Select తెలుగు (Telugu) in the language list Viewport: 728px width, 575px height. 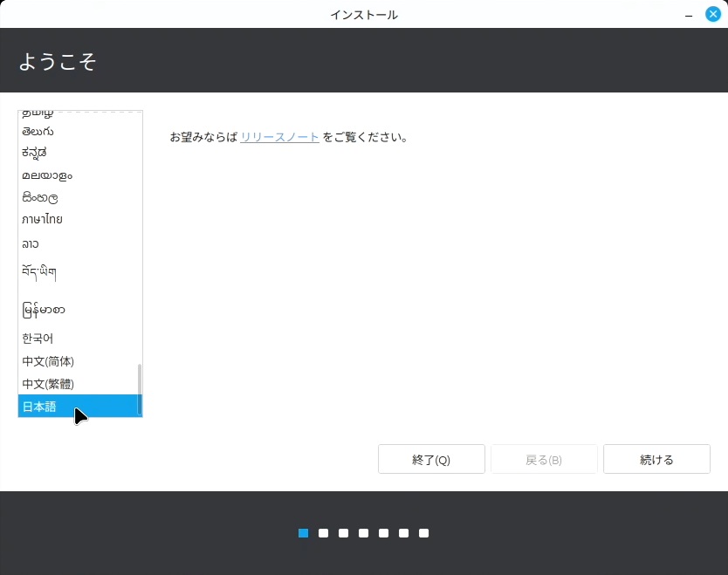pyautogui.click(x=38, y=131)
